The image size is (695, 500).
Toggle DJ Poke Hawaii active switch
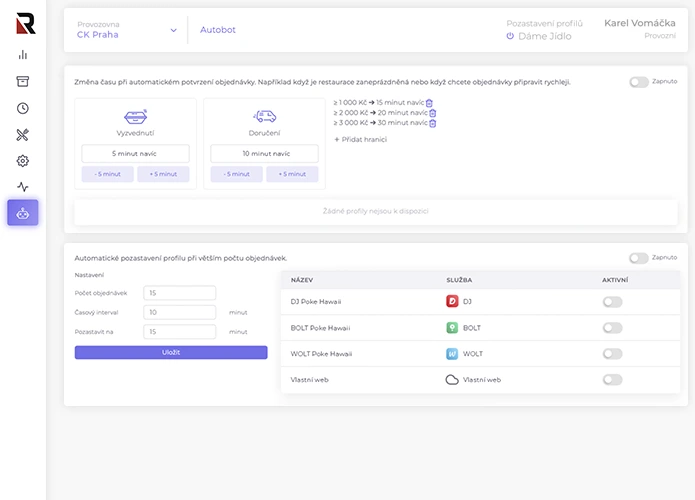[x=612, y=301]
